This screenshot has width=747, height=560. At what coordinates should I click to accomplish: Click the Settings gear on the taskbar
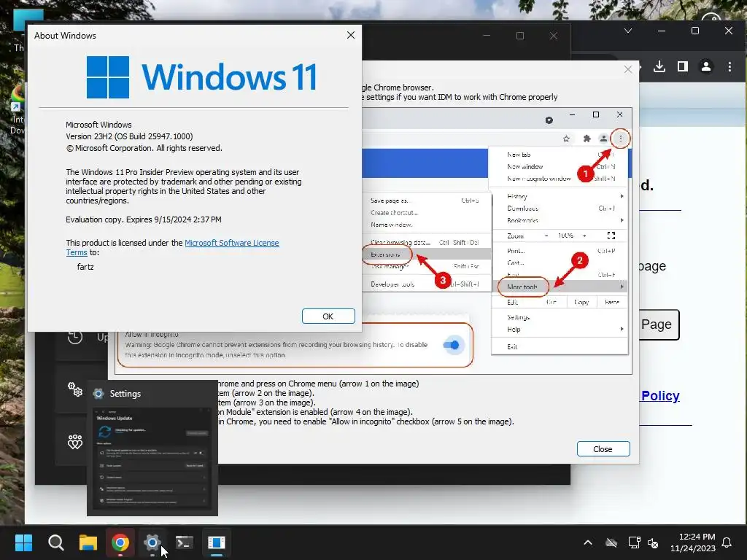[x=152, y=542]
